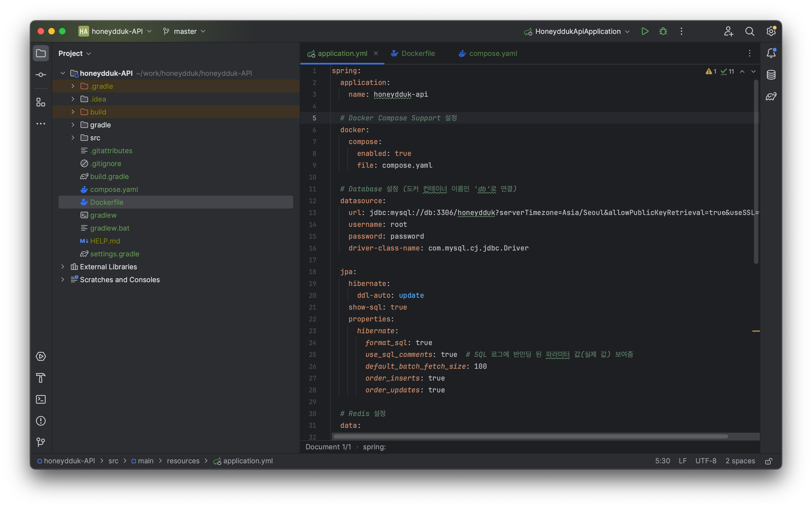Show the Problems tool window
812x509 pixels.
pos(41,421)
